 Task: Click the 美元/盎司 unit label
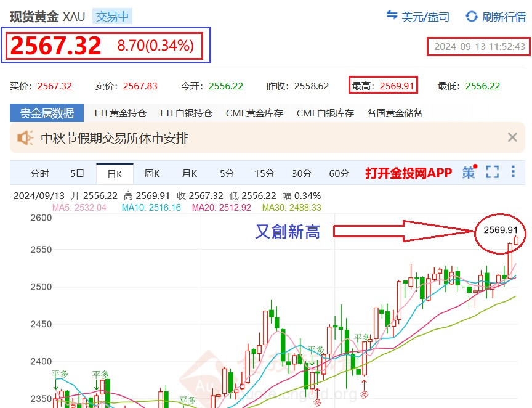tap(425, 17)
